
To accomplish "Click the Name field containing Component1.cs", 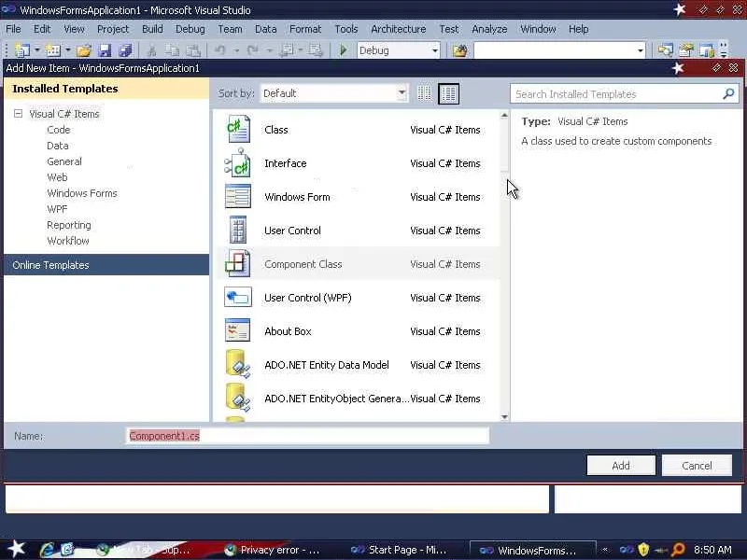I will 307,436.
